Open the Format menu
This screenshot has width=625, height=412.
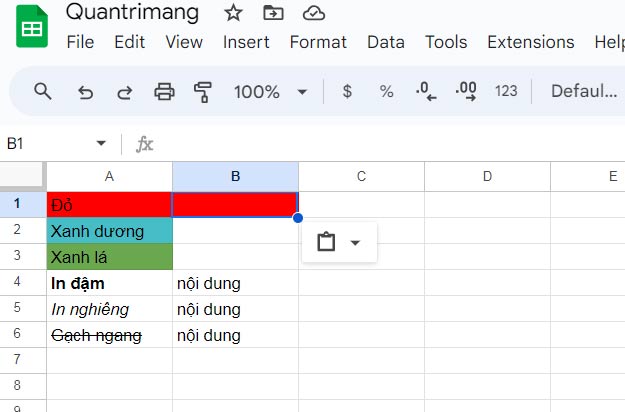click(x=318, y=42)
